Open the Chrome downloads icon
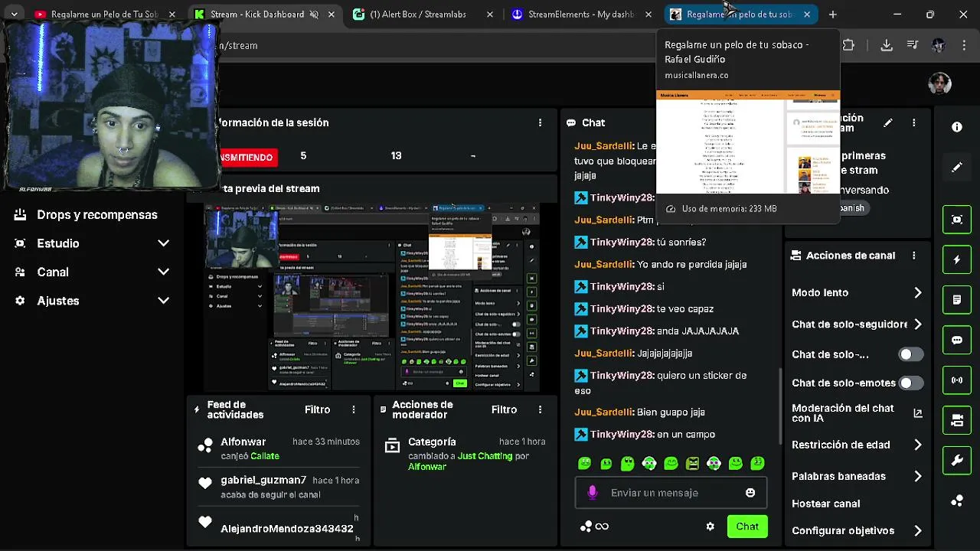The image size is (980, 551). (887, 45)
